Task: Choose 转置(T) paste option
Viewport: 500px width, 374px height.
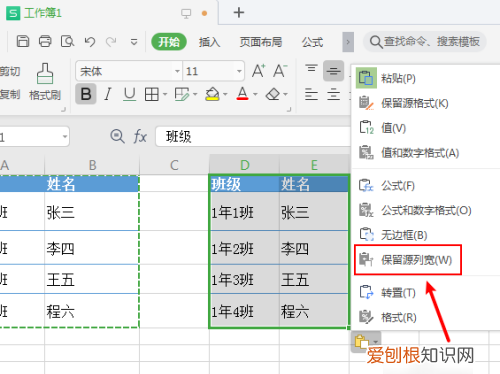Action: click(x=426, y=293)
